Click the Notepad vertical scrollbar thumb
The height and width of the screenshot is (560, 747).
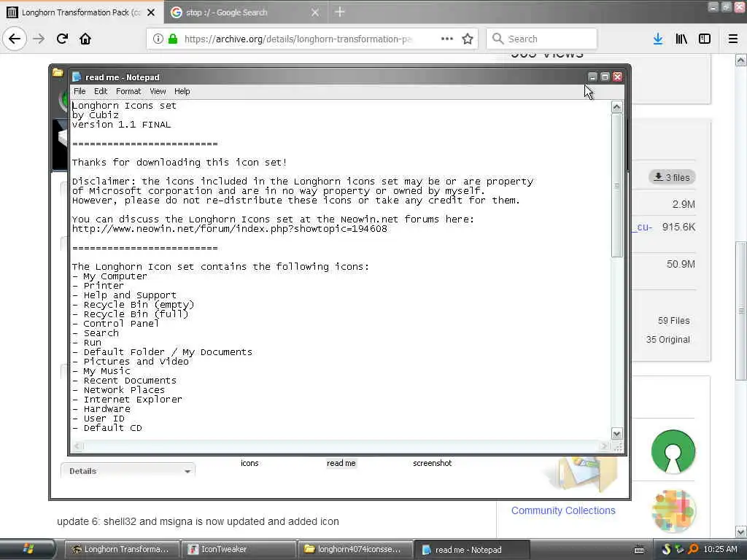point(616,184)
